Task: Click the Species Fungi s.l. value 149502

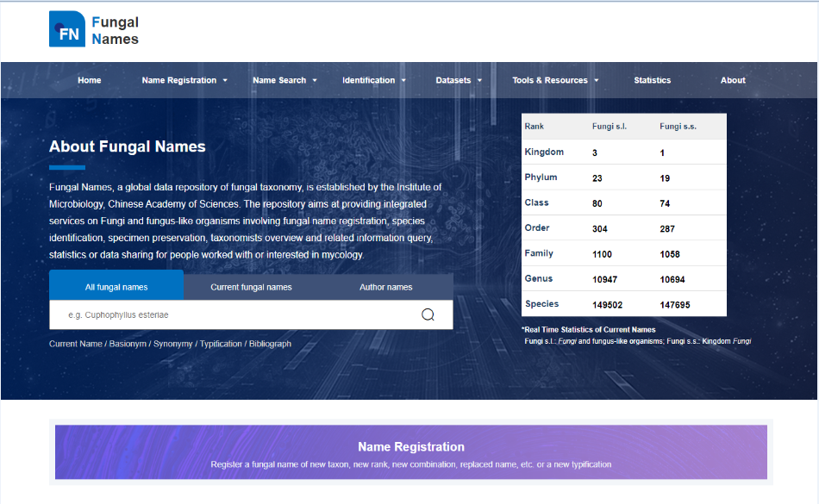Action: [x=608, y=305]
